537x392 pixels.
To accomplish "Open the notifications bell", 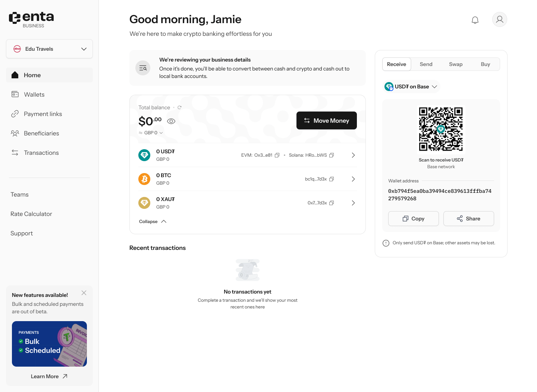I will [x=475, y=20].
